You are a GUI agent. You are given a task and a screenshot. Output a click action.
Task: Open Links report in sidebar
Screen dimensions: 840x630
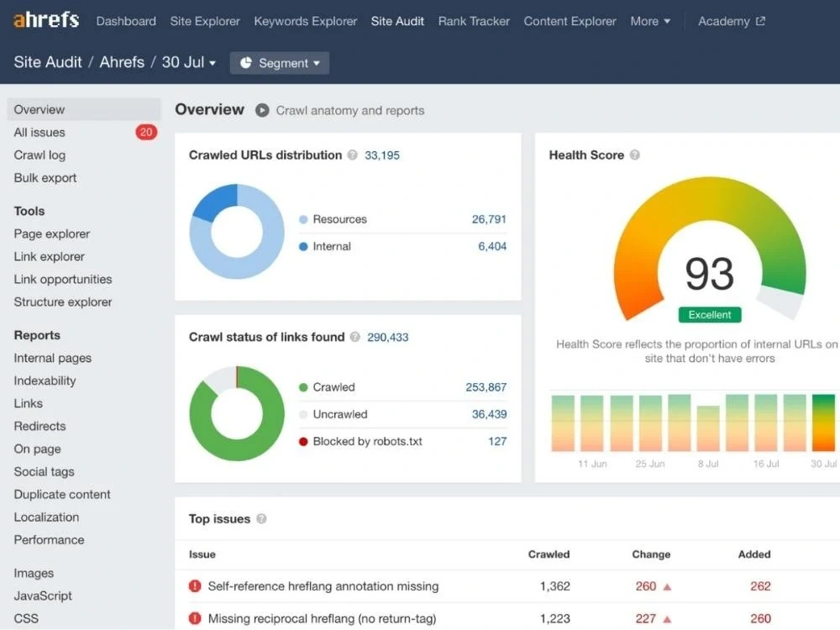pyautogui.click(x=29, y=403)
